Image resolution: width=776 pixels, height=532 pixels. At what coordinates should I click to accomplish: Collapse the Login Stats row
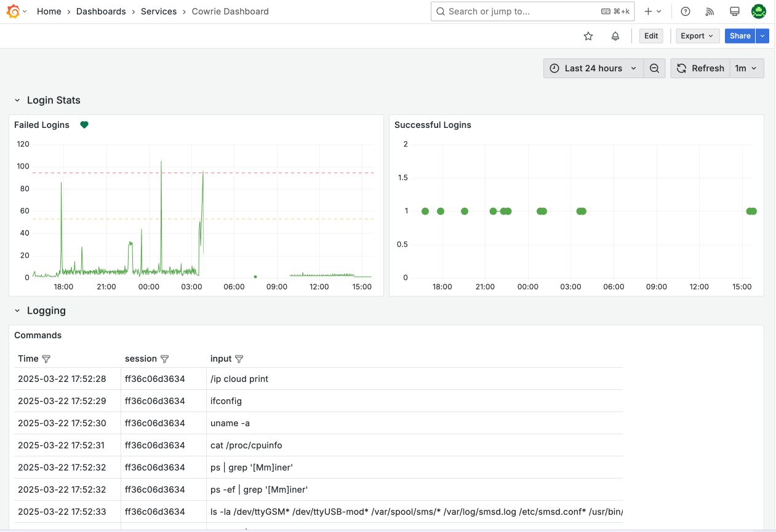[17, 100]
